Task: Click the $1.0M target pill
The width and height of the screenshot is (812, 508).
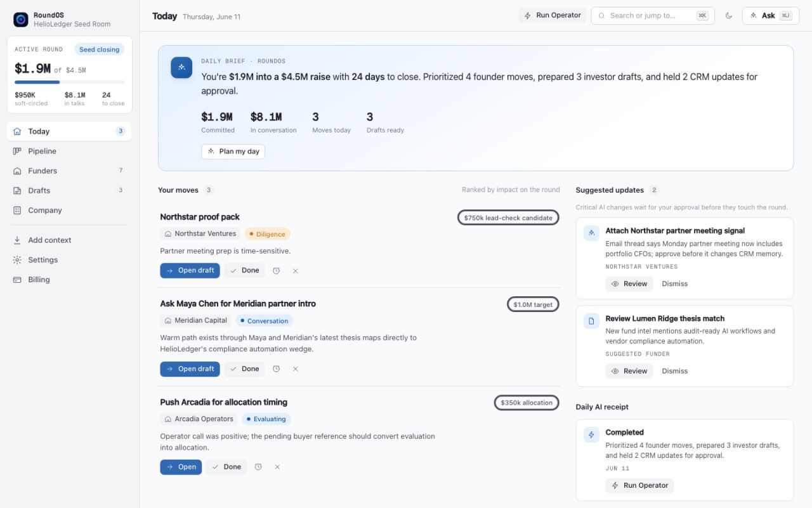Action: click(533, 304)
